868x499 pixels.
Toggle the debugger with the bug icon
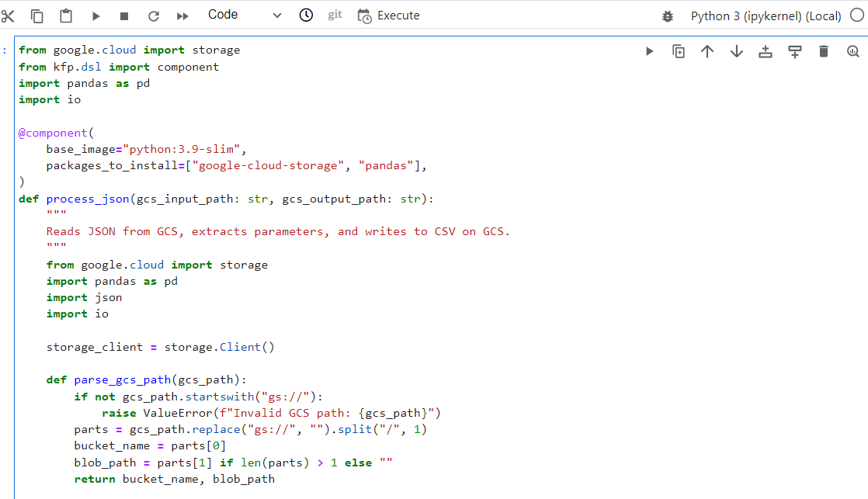(x=668, y=15)
